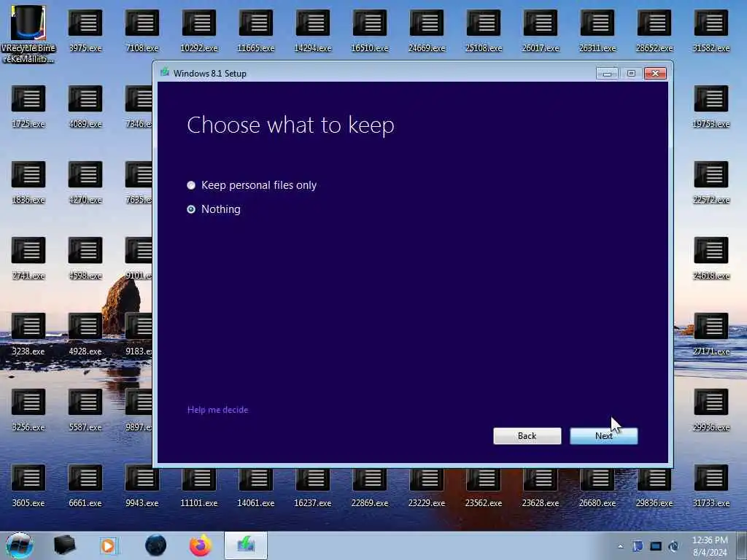Select the 26311.exe desktop icon

click(x=597, y=31)
